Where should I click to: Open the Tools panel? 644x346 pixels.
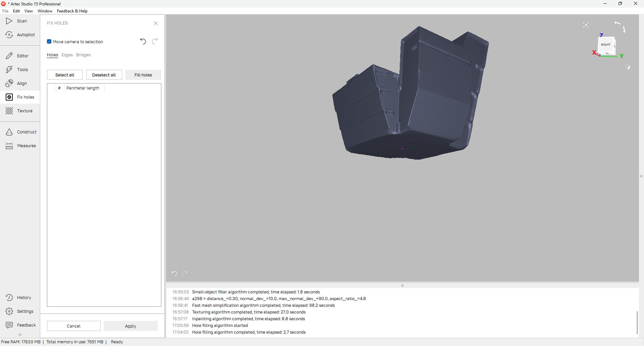(x=20, y=70)
